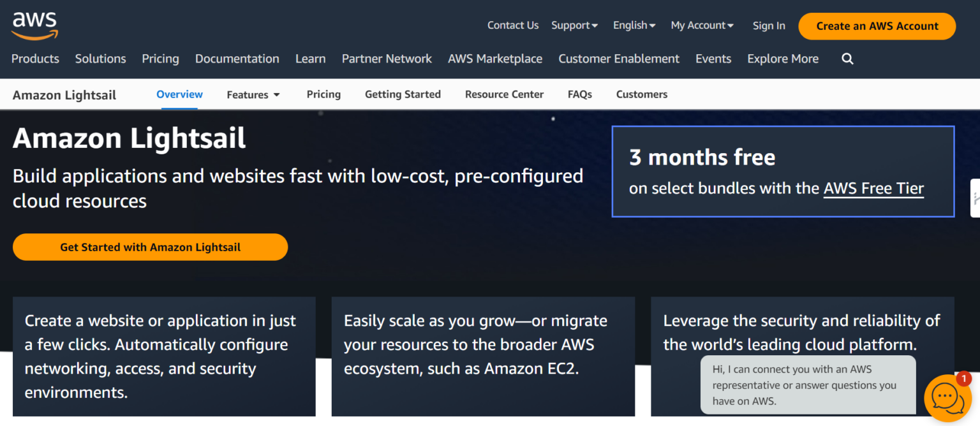
Task: Open the chat assistant bubble
Action: click(948, 399)
